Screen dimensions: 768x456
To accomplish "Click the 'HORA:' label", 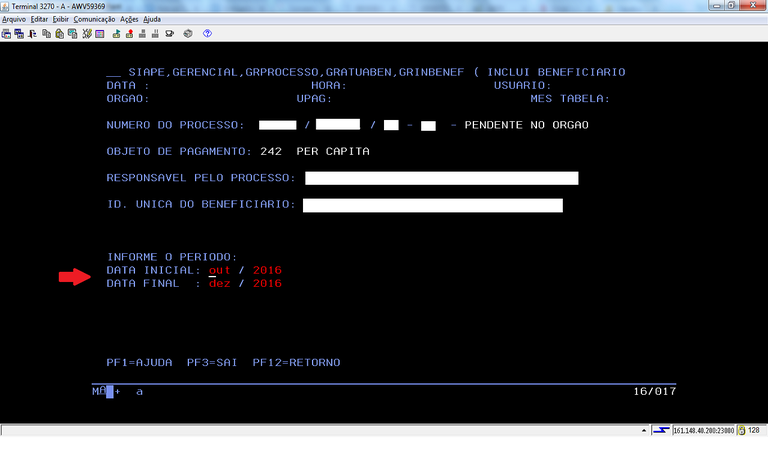I will tap(329, 85).
